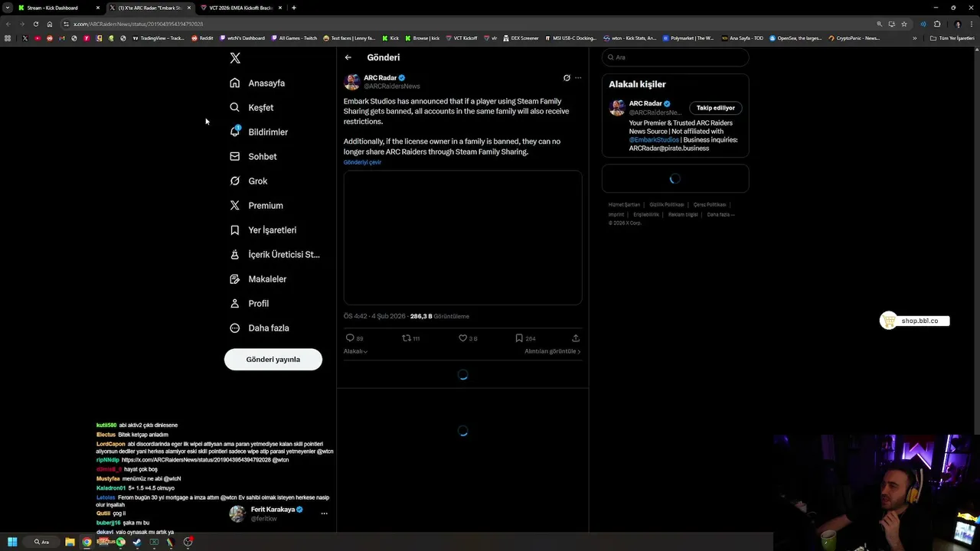Open Alıntıları görüntüle link
The height and width of the screenshot is (551, 980).
[x=553, y=351]
